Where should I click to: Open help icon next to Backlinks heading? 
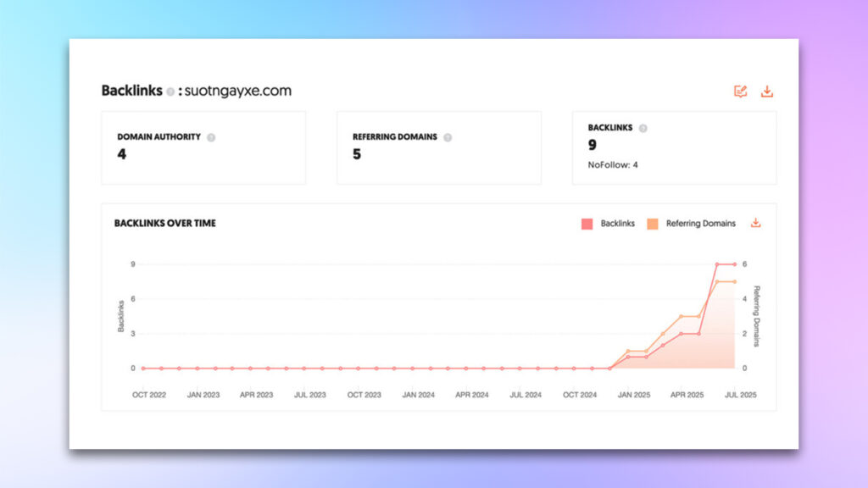(170, 91)
